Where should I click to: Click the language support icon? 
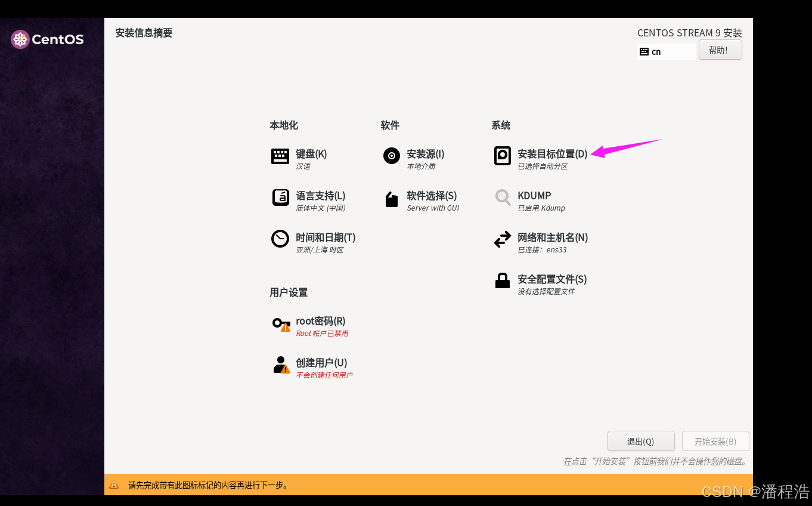(x=280, y=198)
